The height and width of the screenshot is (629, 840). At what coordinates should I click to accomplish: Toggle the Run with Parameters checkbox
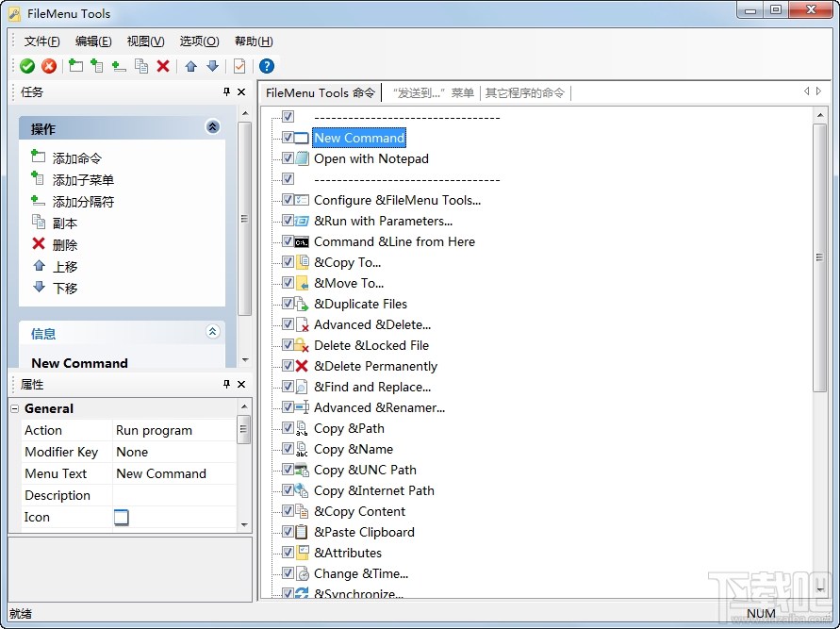288,221
